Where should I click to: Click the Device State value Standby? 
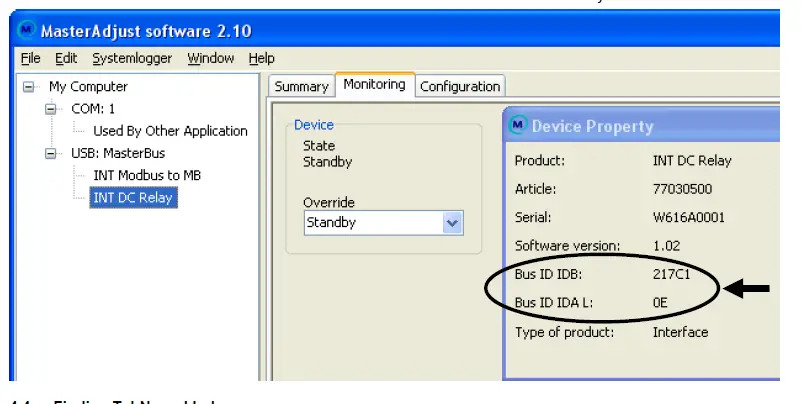(327, 162)
